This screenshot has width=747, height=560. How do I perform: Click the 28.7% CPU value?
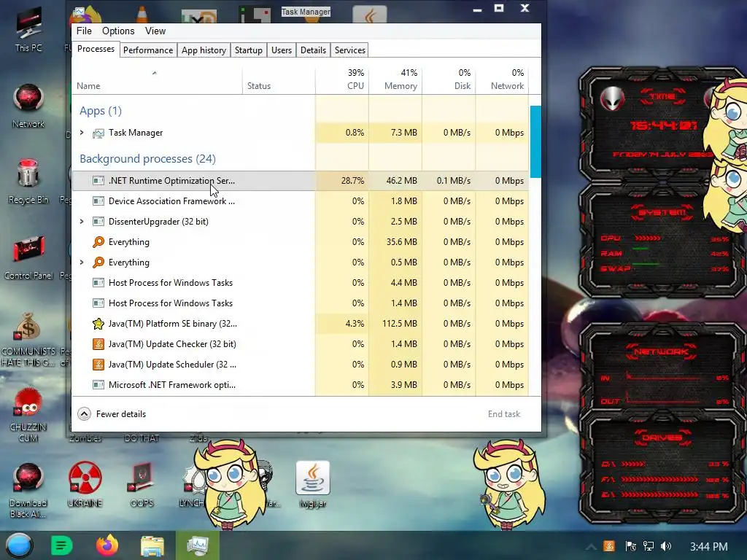pos(352,181)
